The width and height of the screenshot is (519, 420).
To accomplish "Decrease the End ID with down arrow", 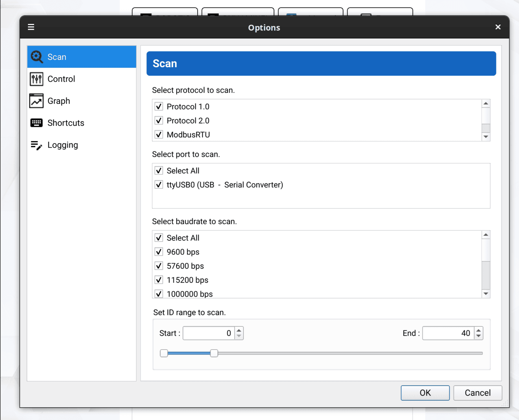I will (479, 336).
